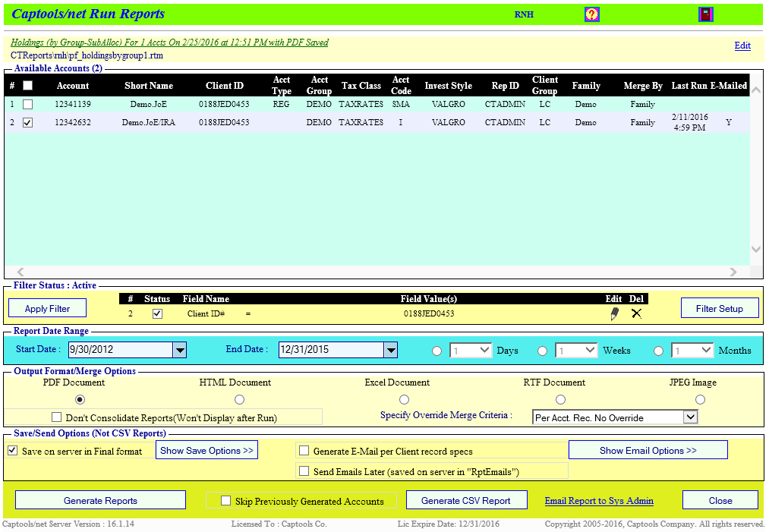769x532 pixels.
Task: Toggle the Status checkbox in the filter row
Action: [157, 313]
